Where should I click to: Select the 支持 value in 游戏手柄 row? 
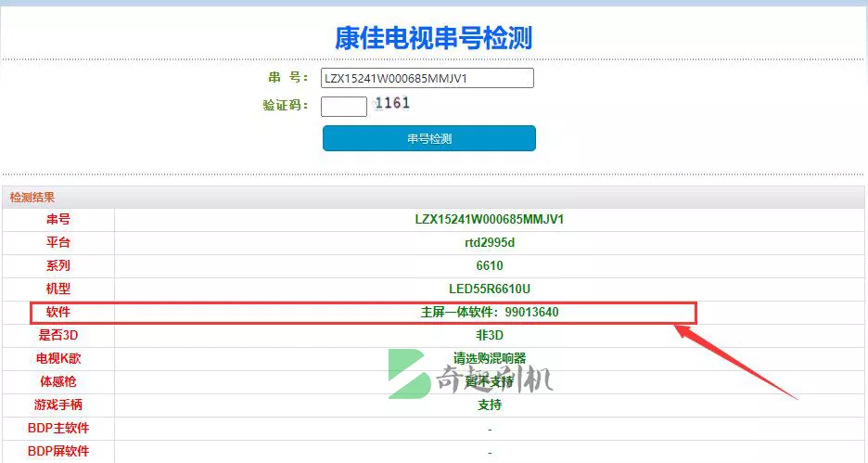coord(490,405)
